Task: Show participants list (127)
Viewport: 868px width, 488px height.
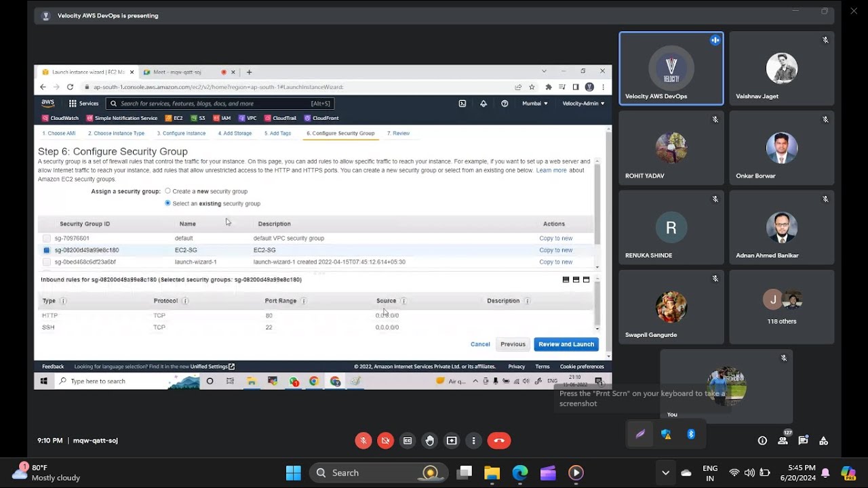Action: (x=783, y=441)
